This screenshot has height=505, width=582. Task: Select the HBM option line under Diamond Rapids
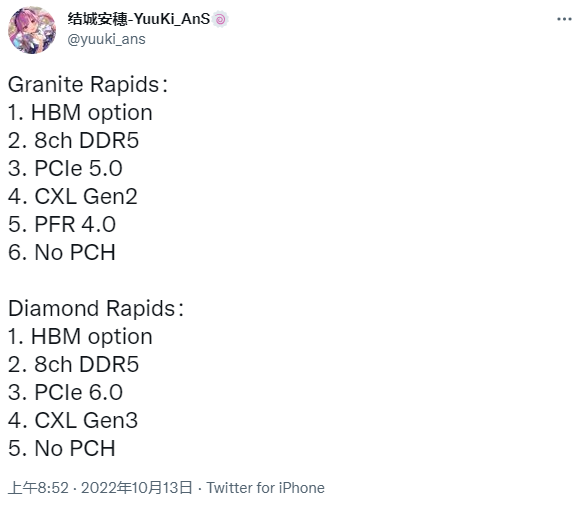(80, 337)
